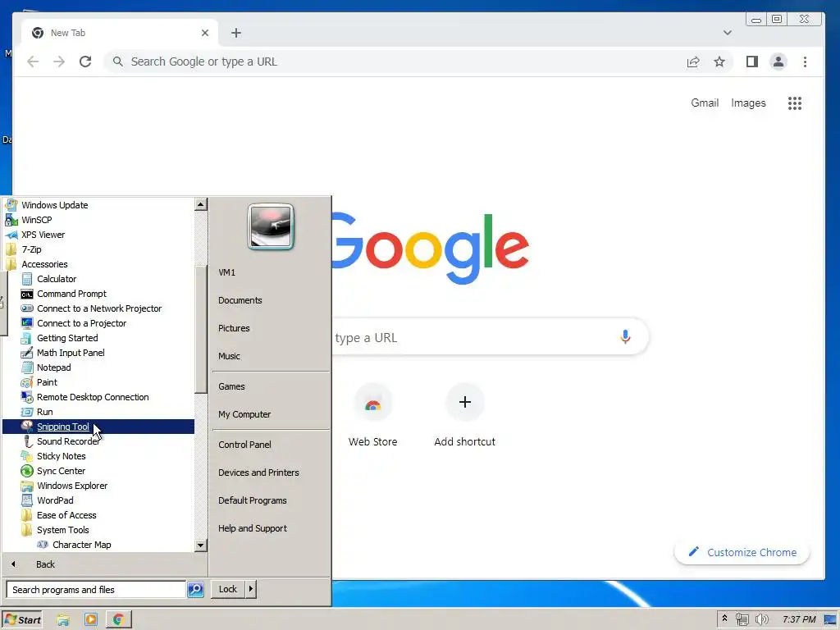Open the tab search dropdown chevron
Screen dimensions: 840x630
click(728, 33)
